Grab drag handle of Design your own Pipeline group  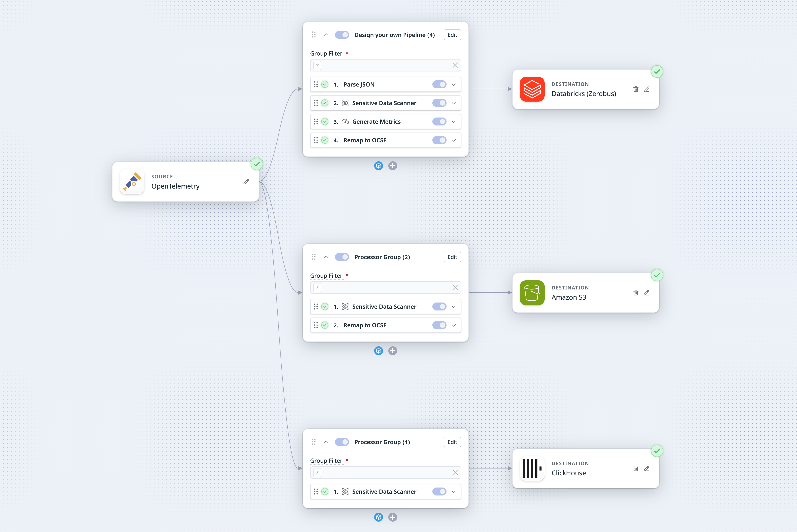coord(314,35)
